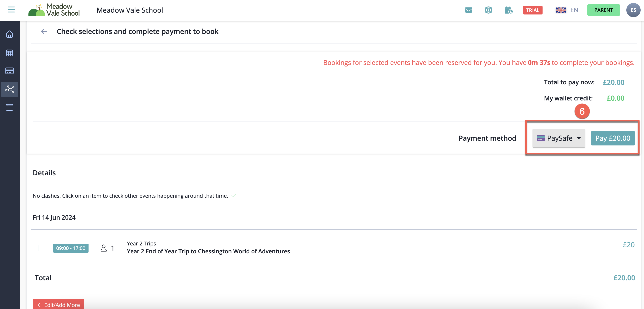
Task: Open the calendar clock header icon
Action: 508,10
